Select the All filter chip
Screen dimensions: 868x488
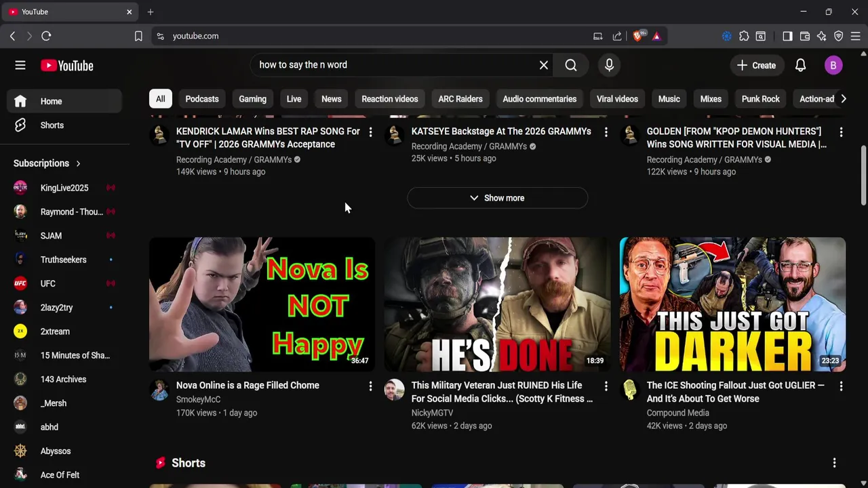click(x=160, y=99)
